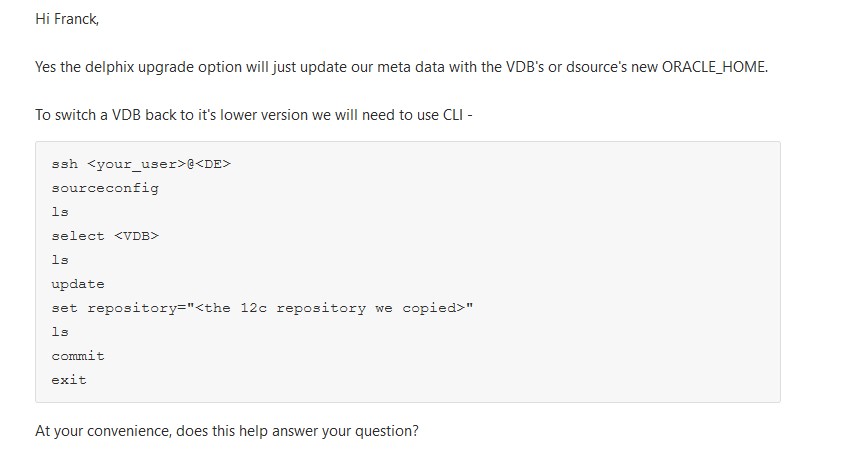Image resolution: width=845 pixels, height=456 pixels.
Task: Click the 'sourceconfig' code line
Action: 105,188
